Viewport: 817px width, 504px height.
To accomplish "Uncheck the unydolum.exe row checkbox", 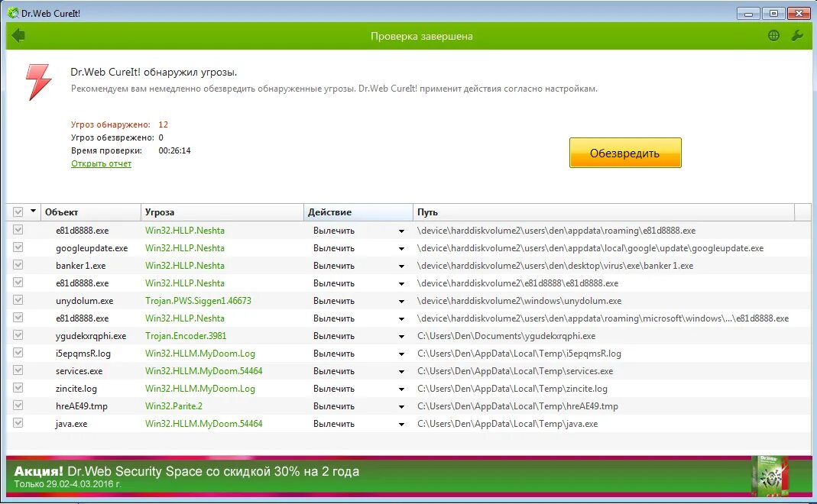I will point(18,300).
